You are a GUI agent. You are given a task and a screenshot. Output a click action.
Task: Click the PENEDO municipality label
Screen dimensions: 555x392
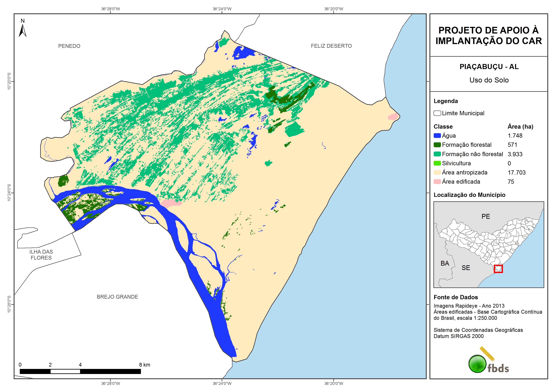pyautogui.click(x=69, y=46)
